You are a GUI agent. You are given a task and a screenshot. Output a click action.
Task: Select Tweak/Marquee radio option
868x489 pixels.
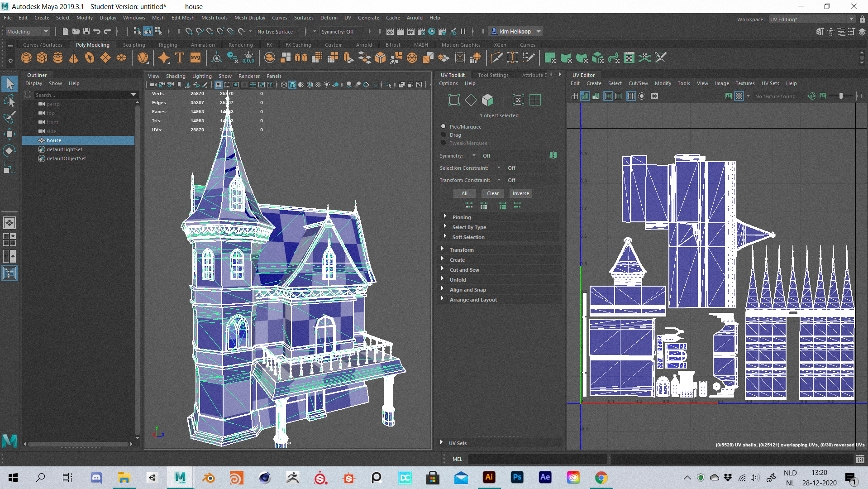(x=444, y=143)
